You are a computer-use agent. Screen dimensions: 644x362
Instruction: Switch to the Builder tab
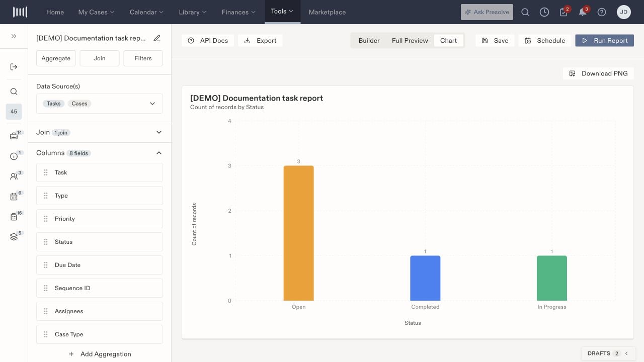(x=369, y=41)
